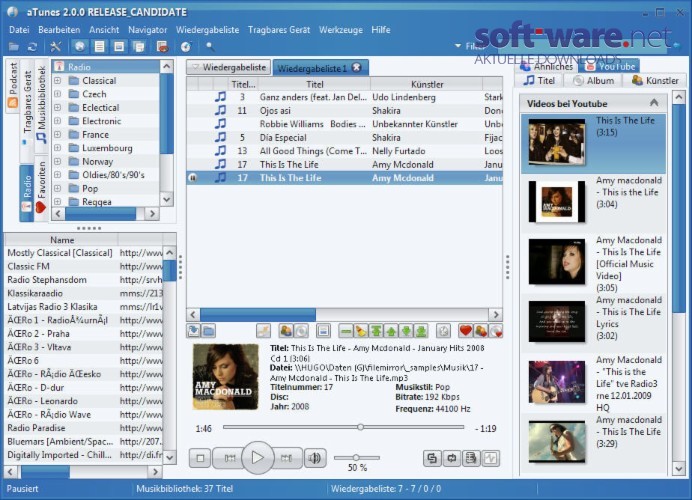This screenshot has height=500, width=692.
Task: Expand the Pop radio folder
Action: pyautogui.click(x=57, y=188)
